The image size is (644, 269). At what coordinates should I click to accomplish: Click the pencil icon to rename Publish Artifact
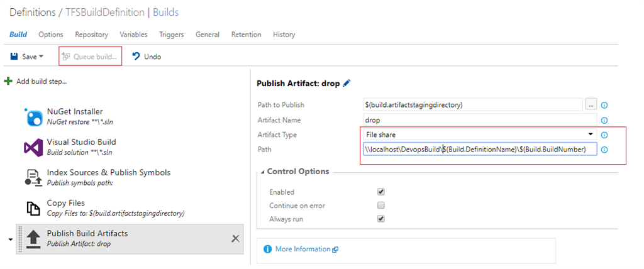(x=347, y=83)
